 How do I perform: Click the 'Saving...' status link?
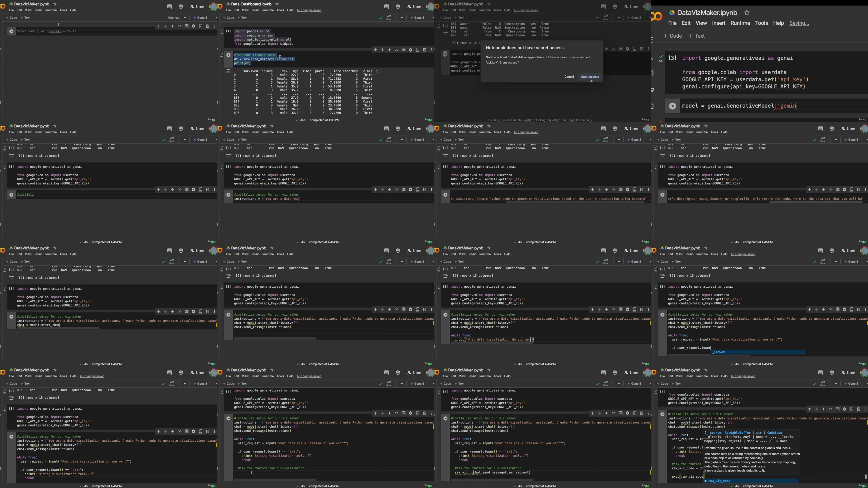click(799, 23)
